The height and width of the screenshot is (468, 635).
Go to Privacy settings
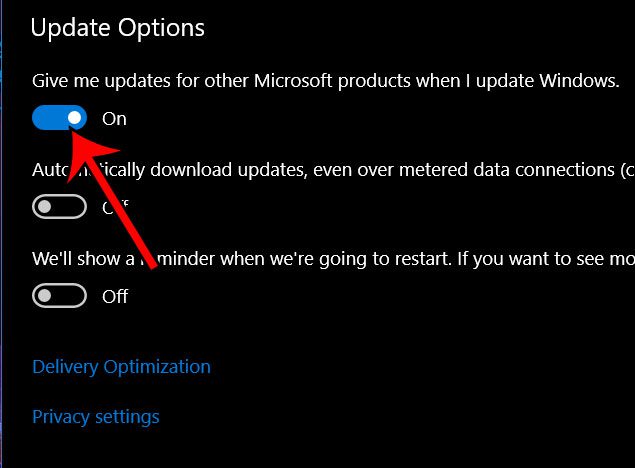pyautogui.click(x=96, y=416)
